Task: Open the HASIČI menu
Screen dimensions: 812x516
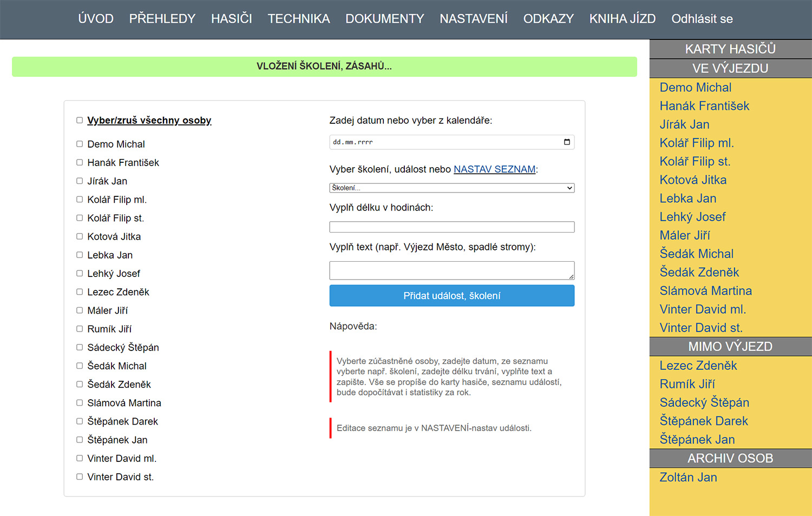Action: (x=231, y=19)
